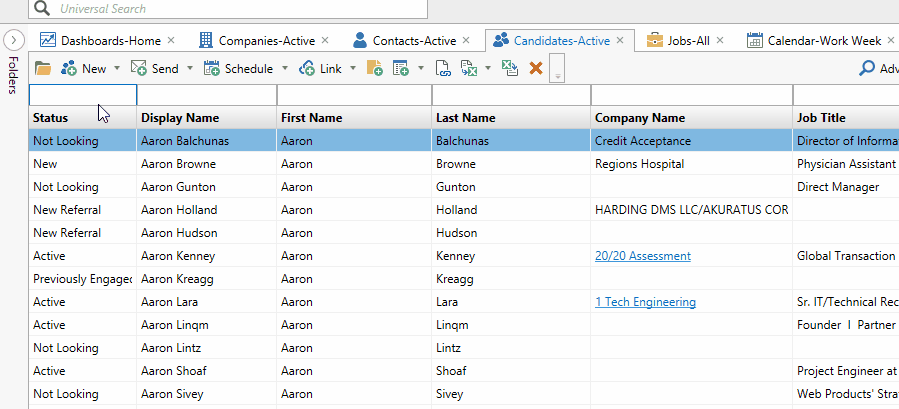Click the Excel import icon
This screenshot has height=409, width=899.
pos(510,69)
